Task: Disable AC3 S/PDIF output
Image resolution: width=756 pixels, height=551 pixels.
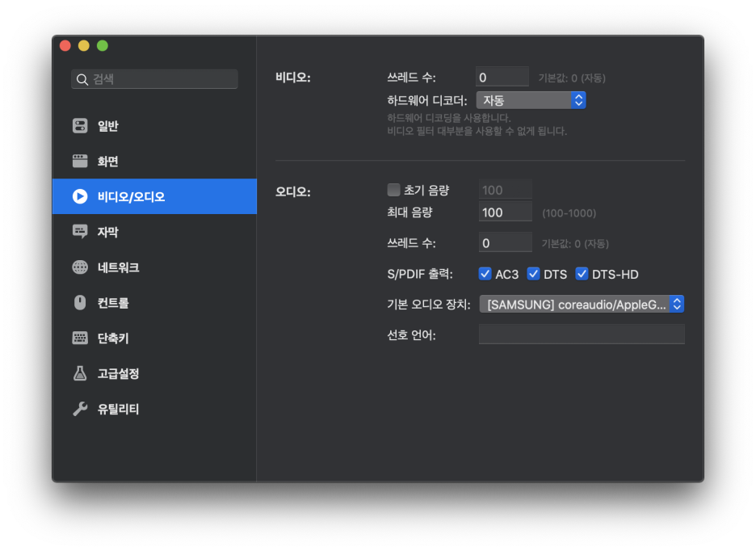Action: [486, 274]
